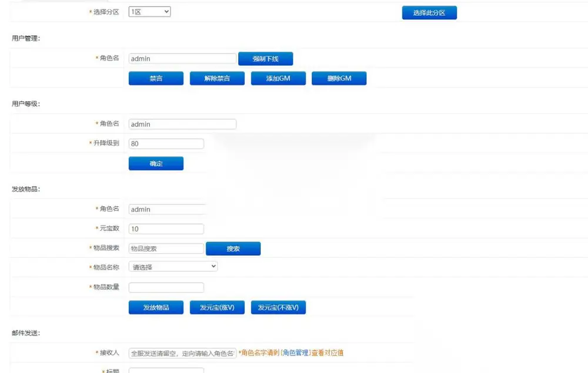Viewport: 588px width, 373px height.
Task: Expand the 物品名称 请选择 dropdown
Action: click(x=173, y=267)
